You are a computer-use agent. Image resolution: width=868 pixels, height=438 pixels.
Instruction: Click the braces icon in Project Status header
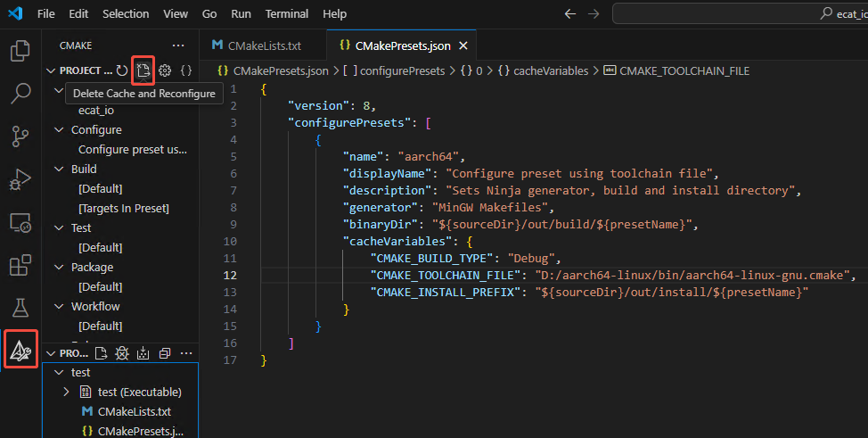[x=186, y=70]
